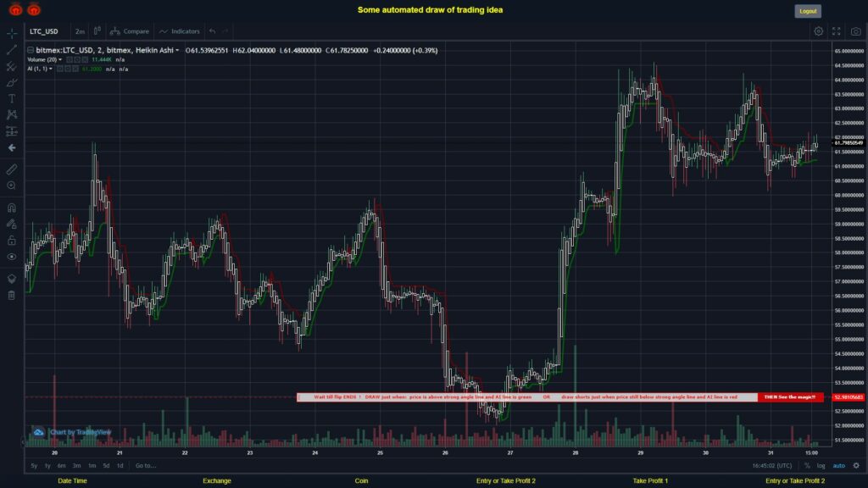Set range to 1y

click(47, 466)
